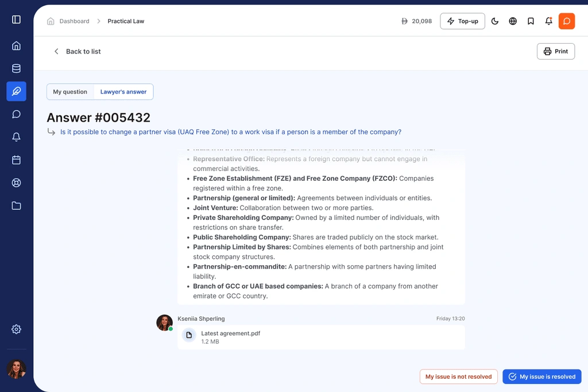The height and width of the screenshot is (392, 588).
Task: Toggle dark mode moon icon
Action: (495, 21)
